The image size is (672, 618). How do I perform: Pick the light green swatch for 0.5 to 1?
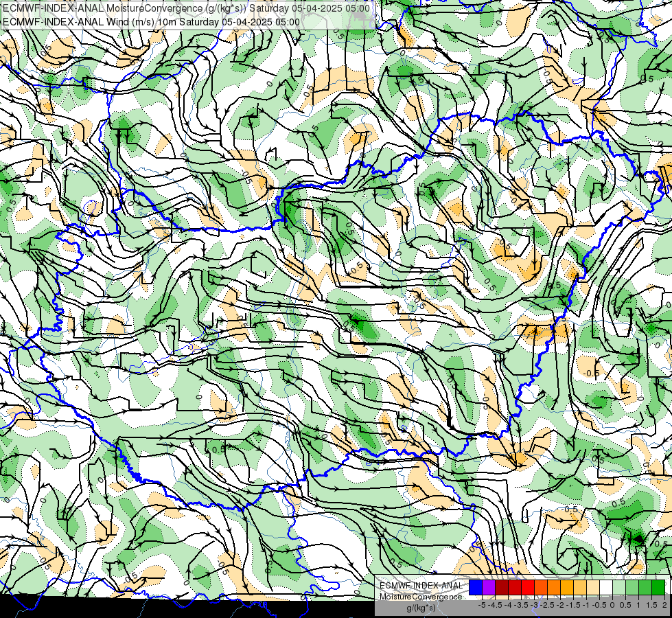point(632,588)
